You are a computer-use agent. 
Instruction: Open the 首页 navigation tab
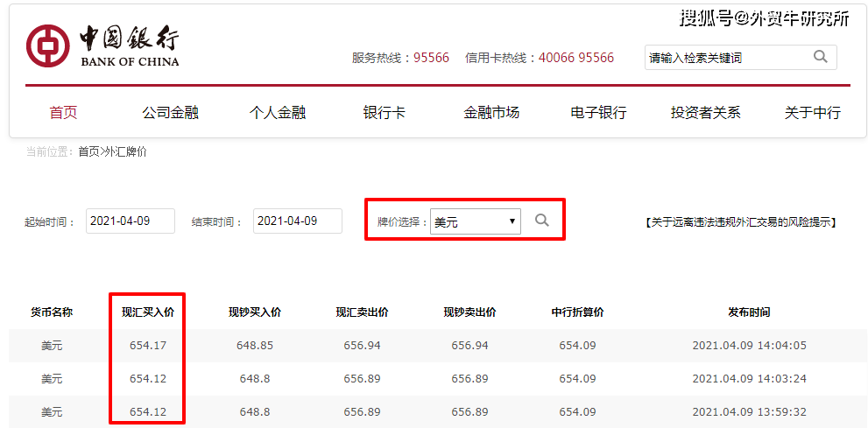tap(63, 112)
